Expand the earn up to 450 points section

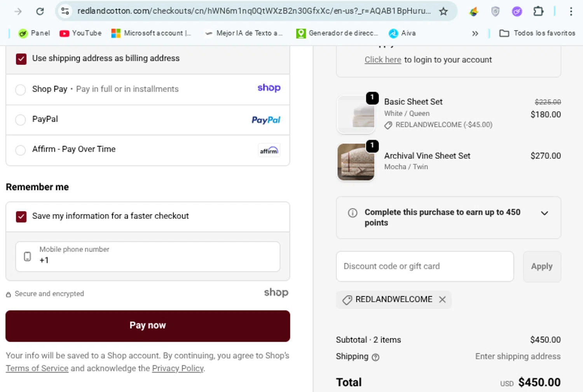545,213
